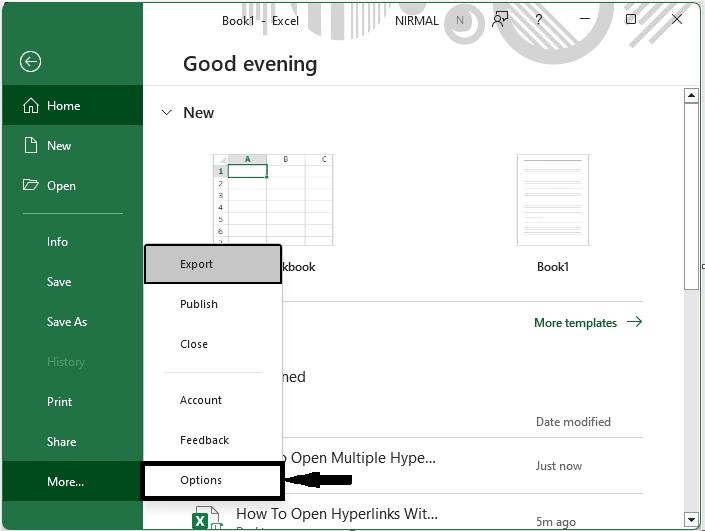Click the Excel file icon of the Hyperlinks file
This screenshot has width=705, height=531.
206,518
